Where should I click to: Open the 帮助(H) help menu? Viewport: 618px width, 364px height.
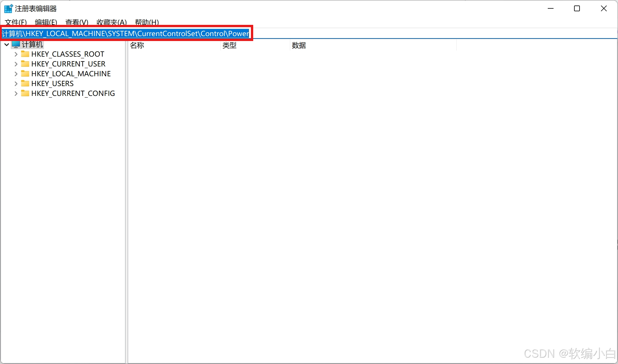147,22
